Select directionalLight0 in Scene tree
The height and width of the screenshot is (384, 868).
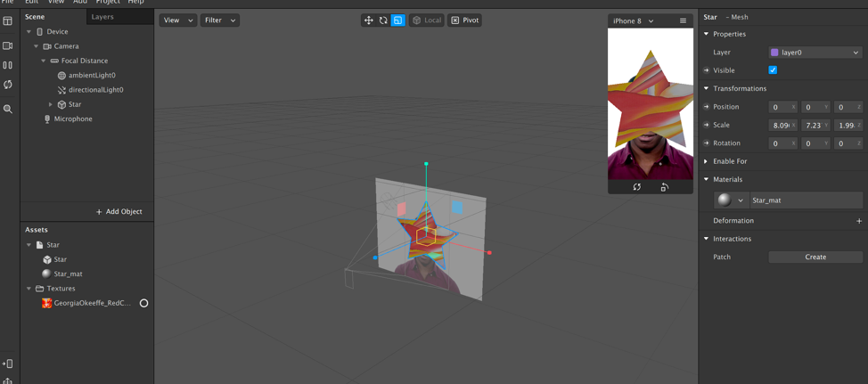coord(95,90)
